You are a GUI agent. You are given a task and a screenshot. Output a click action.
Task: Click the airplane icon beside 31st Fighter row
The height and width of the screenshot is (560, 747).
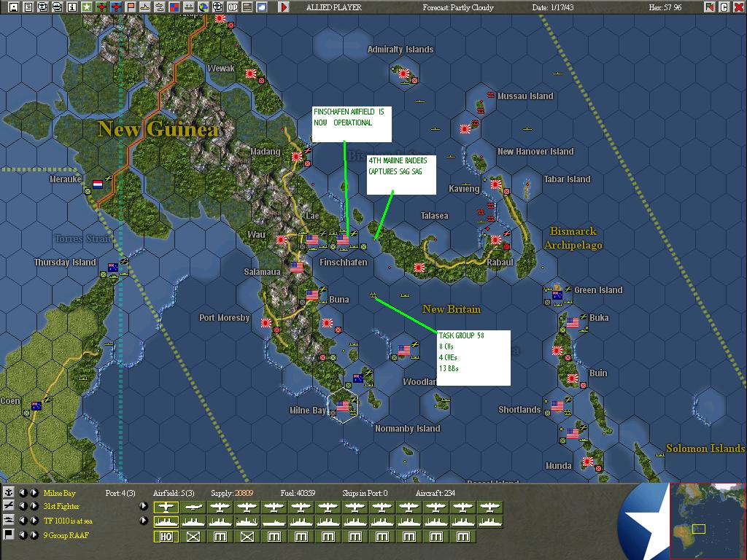(x=9, y=506)
